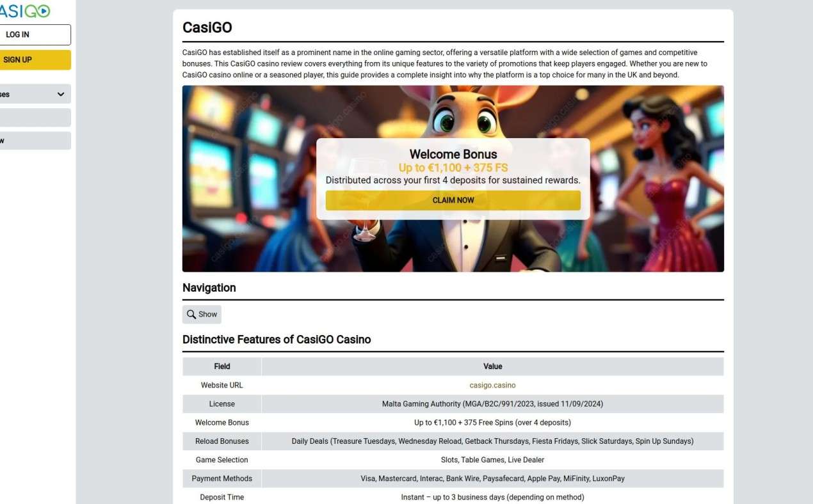Viewport: 813px width, 504px height.
Task: Select the 'Up to €1,100 + 375 FS' text
Action: pos(453,168)
